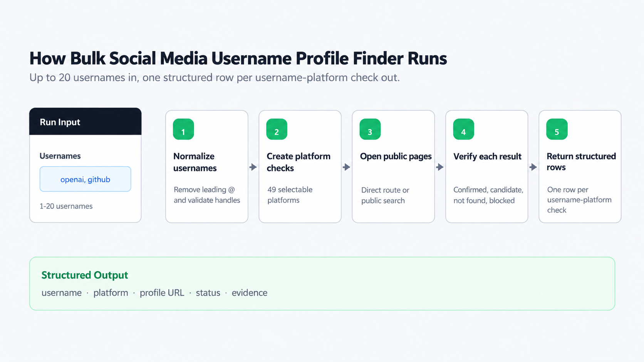644x362 pixels.
Task: Click Confirmed, candidate, not found, blocked text
Action: pyautogui.click(x=488, y=195)
